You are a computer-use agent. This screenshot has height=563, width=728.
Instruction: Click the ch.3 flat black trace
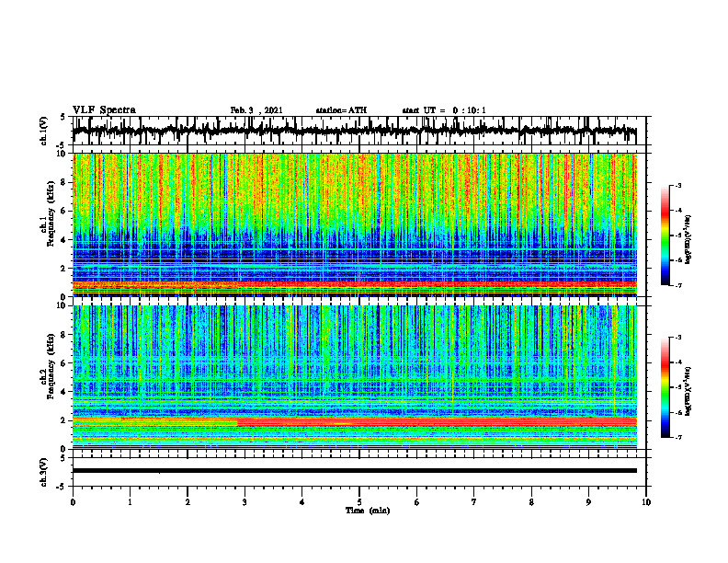pos(355,471)
